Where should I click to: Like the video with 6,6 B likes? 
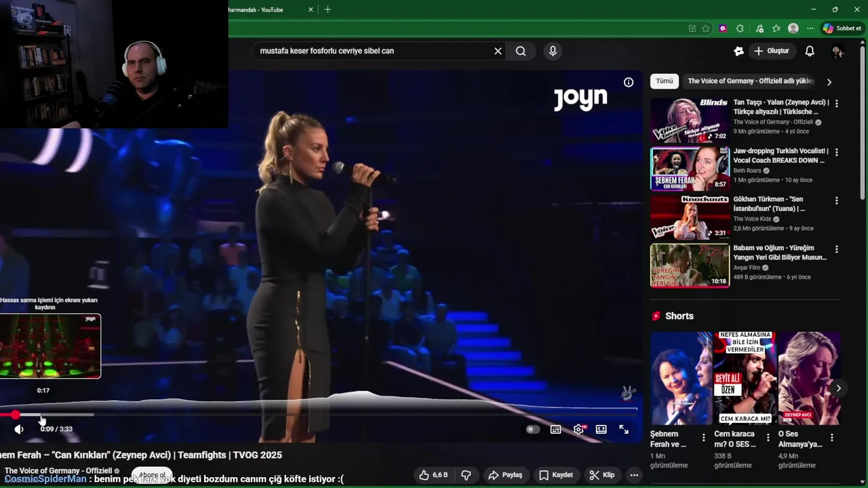tap(433, 475)
